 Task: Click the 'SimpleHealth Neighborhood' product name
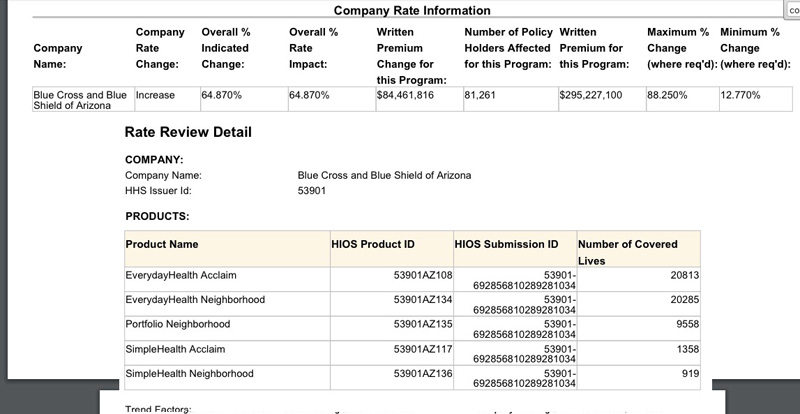pyautogui.click(x=189, y=374)
